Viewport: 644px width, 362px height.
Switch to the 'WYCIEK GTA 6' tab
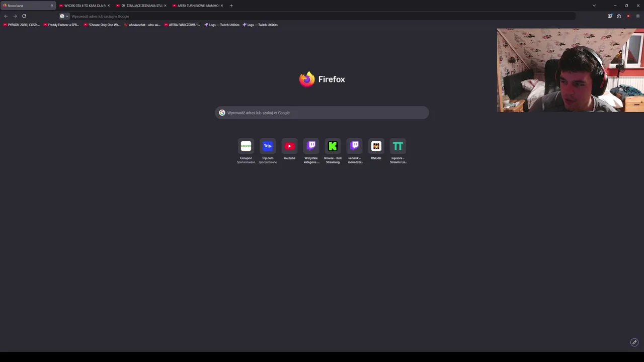point(84,6)
